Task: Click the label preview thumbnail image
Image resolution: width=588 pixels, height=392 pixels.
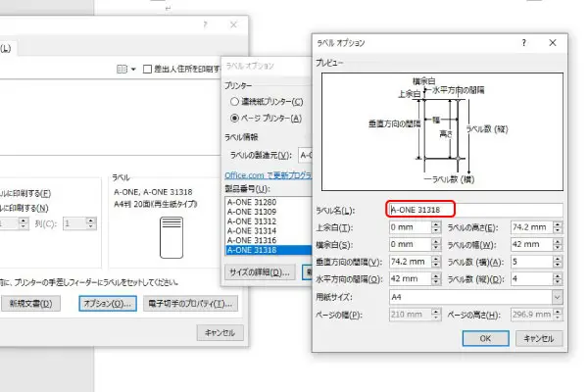Action: pos(171,237)
